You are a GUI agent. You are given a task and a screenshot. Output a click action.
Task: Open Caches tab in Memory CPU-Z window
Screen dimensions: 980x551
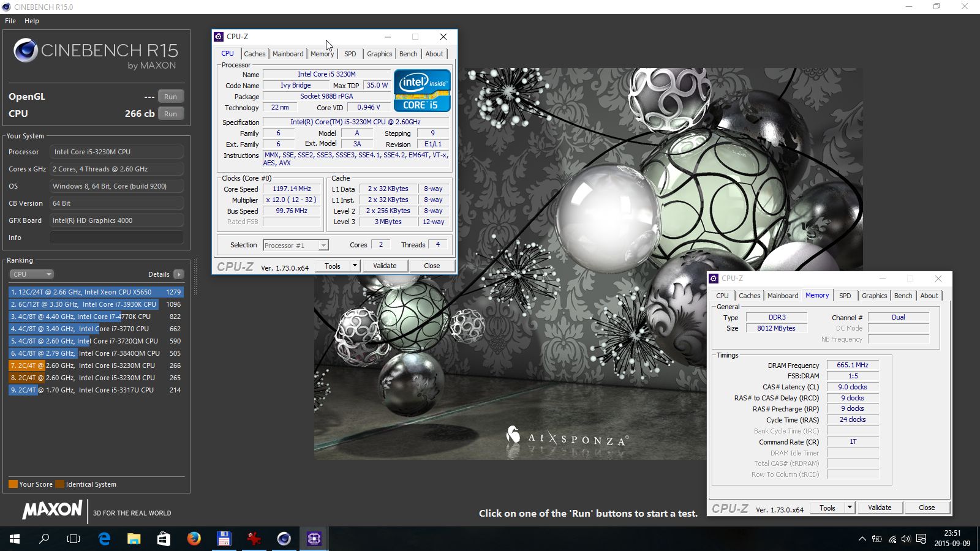tap(750, 296)
